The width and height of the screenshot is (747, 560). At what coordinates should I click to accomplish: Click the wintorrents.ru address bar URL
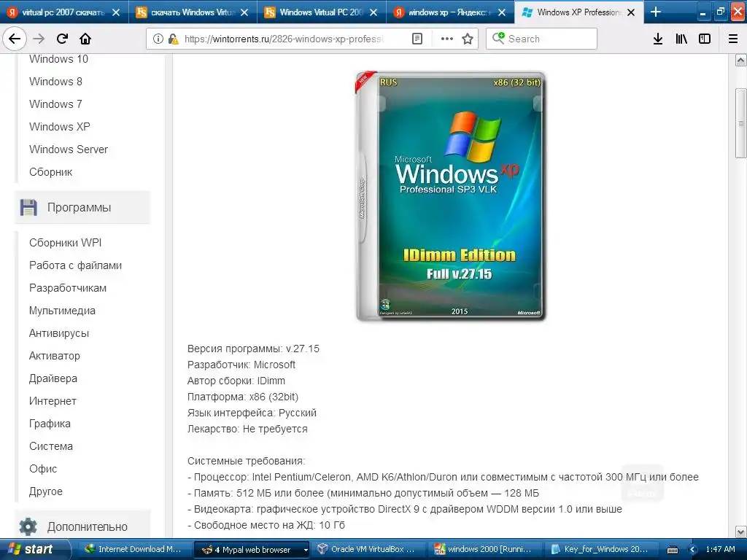(x=284, y=39)
